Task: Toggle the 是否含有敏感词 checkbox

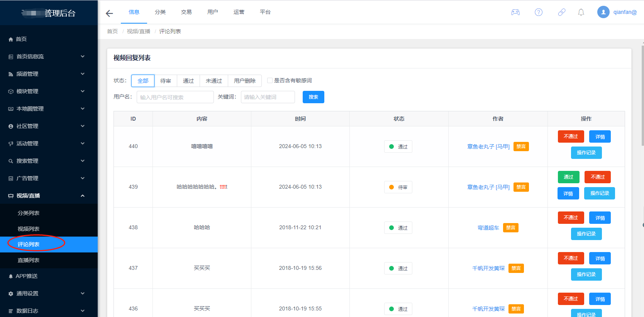Action: [x=270, y=80]
